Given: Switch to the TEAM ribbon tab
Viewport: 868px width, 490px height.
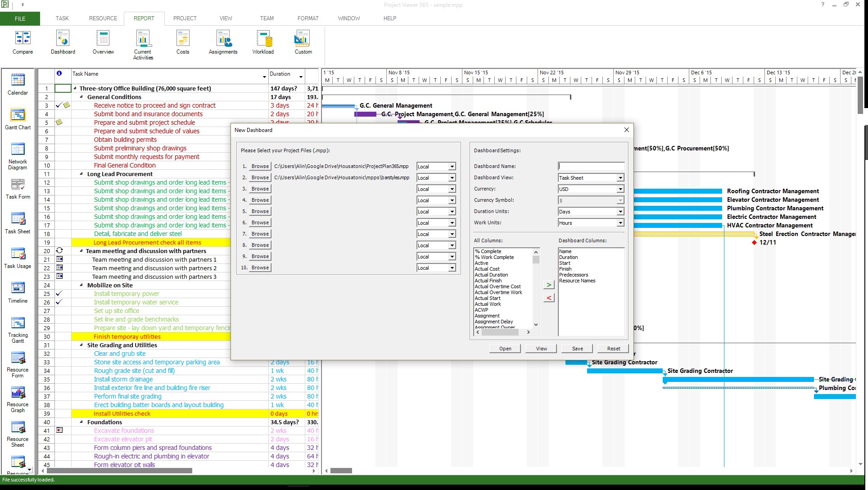Looking at the screenshot, I should click(x=267, y=18).
